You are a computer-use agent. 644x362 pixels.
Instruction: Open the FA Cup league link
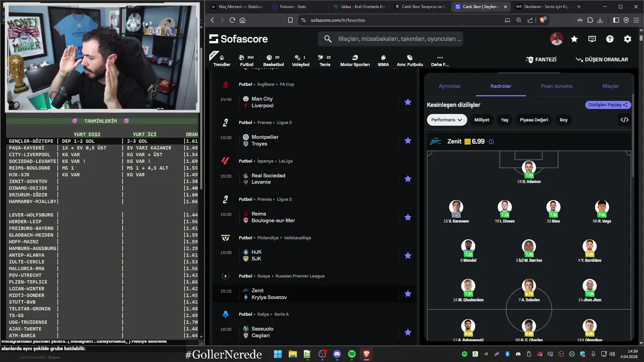point(287,84)
